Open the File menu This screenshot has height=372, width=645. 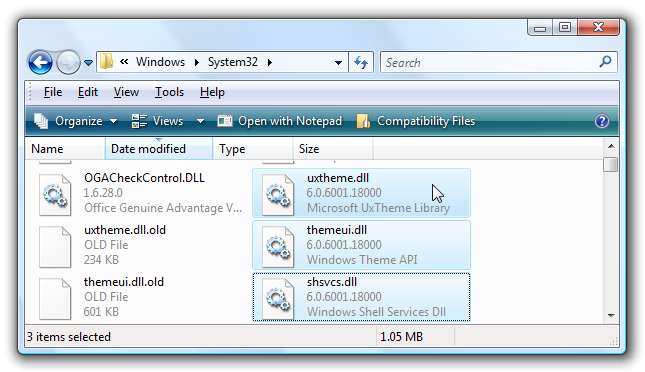click(x=53, y=92)
